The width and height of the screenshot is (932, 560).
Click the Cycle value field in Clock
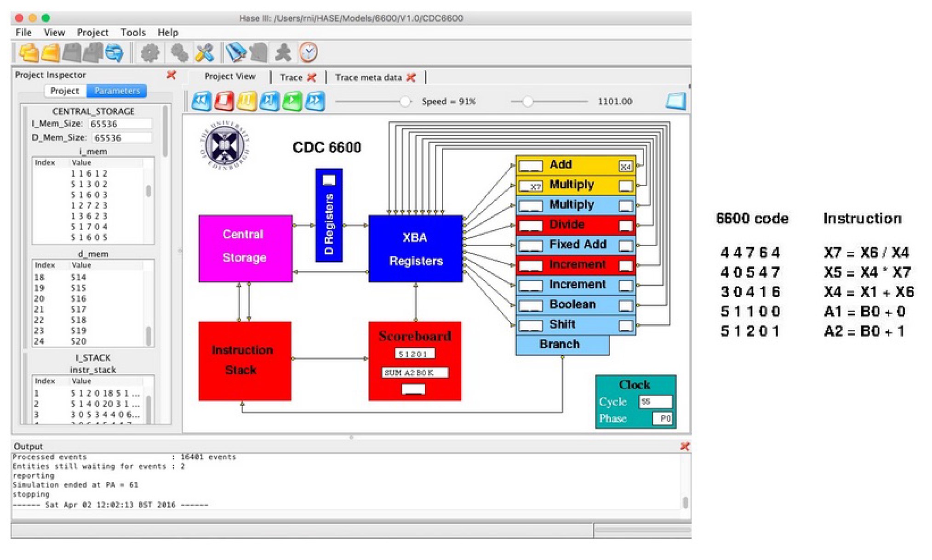click(x=655, y=402)
